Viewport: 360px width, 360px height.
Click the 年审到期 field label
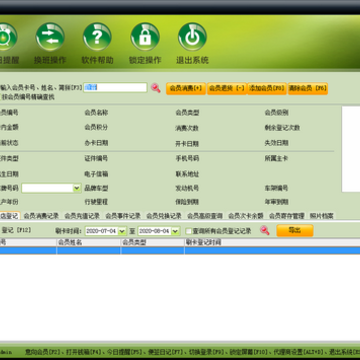point(276,202)
